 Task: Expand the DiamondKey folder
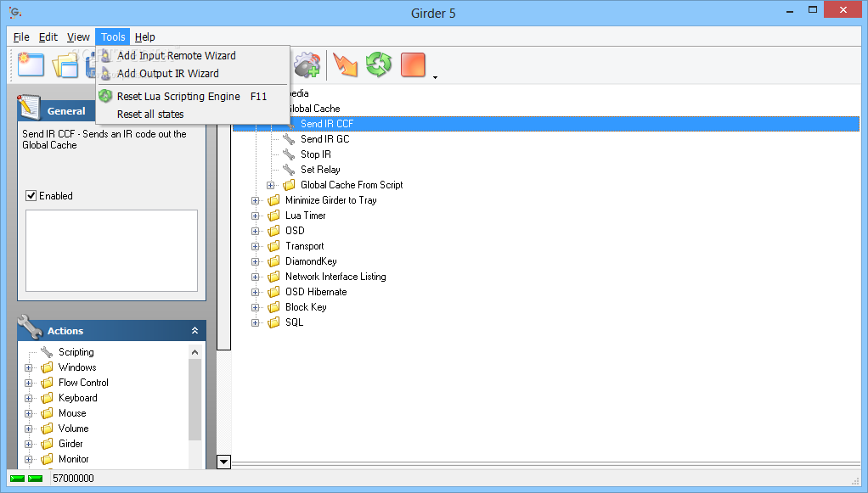(255, 261)
